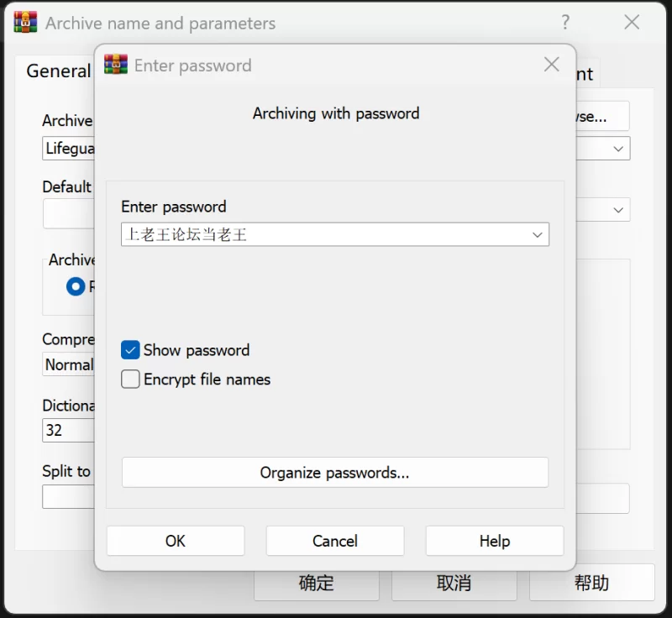Switch to the General tab
The image size is (672, 618).
pos(58,71)
